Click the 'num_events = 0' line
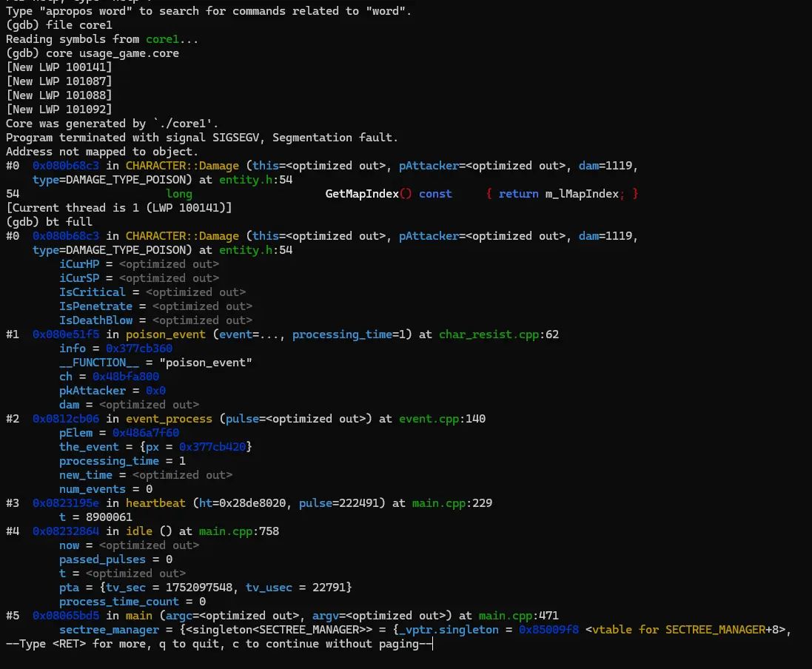This screenshot has width=812, height=669. coord(106,489)
